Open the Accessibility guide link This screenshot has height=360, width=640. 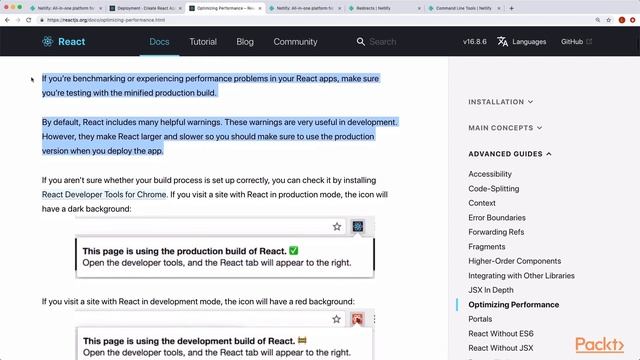pyautogui.click(x=490, y=174)
